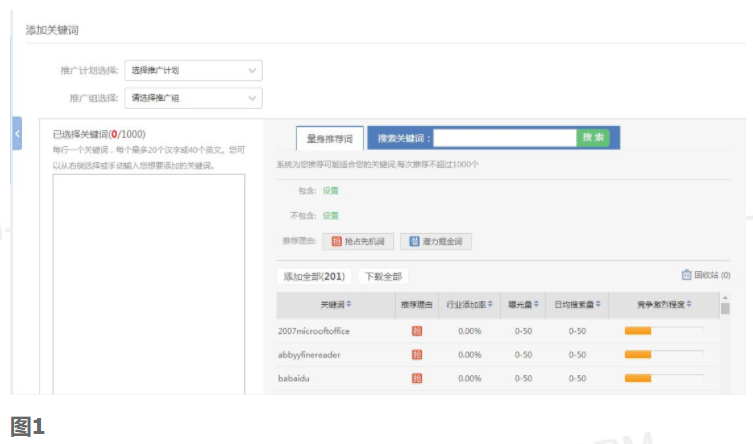Image resolution: width=753 pixels, height=444 pixels.
Task: Open the 推广计划选择 dropdown
Action: point(193,71)
